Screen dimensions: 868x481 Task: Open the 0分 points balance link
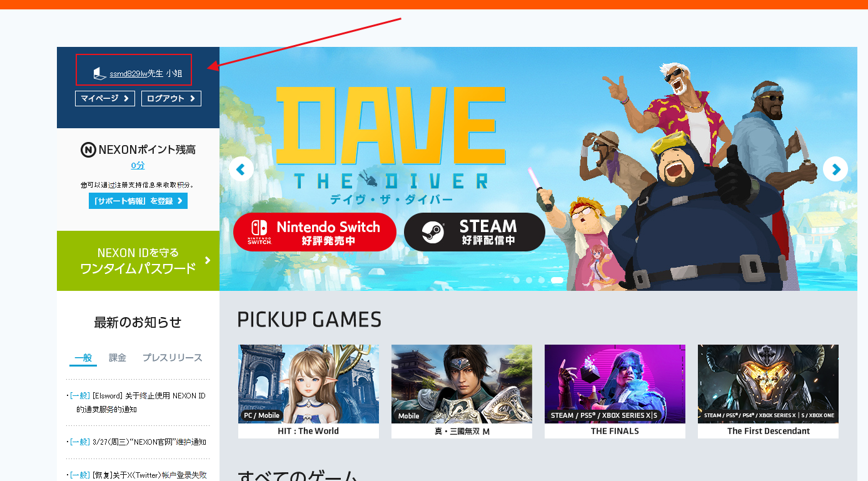pos(138,166)
